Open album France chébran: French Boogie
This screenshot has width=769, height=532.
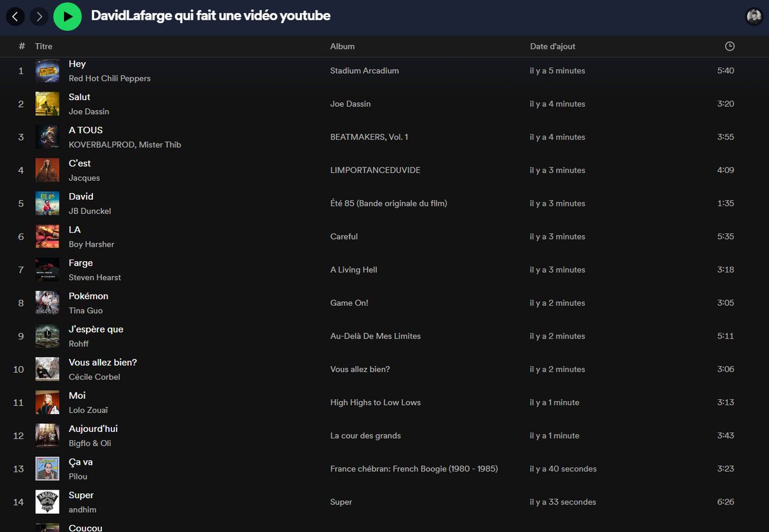click(414, 469)
